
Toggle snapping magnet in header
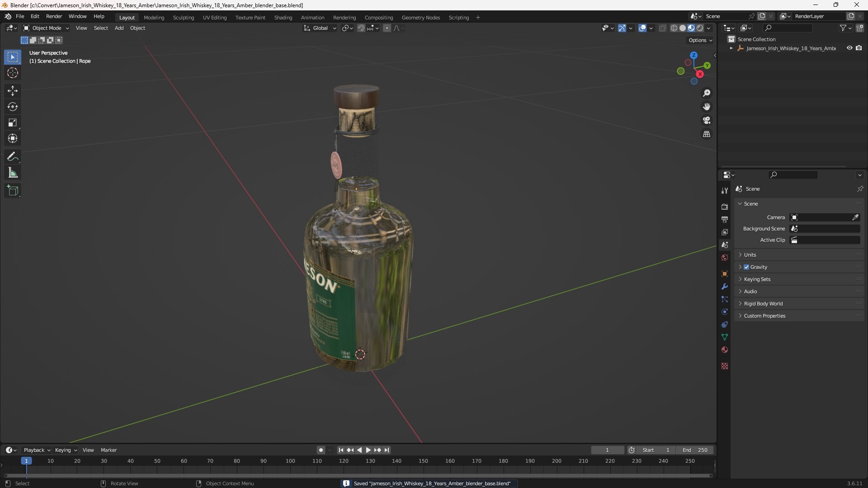click(361, 28)
